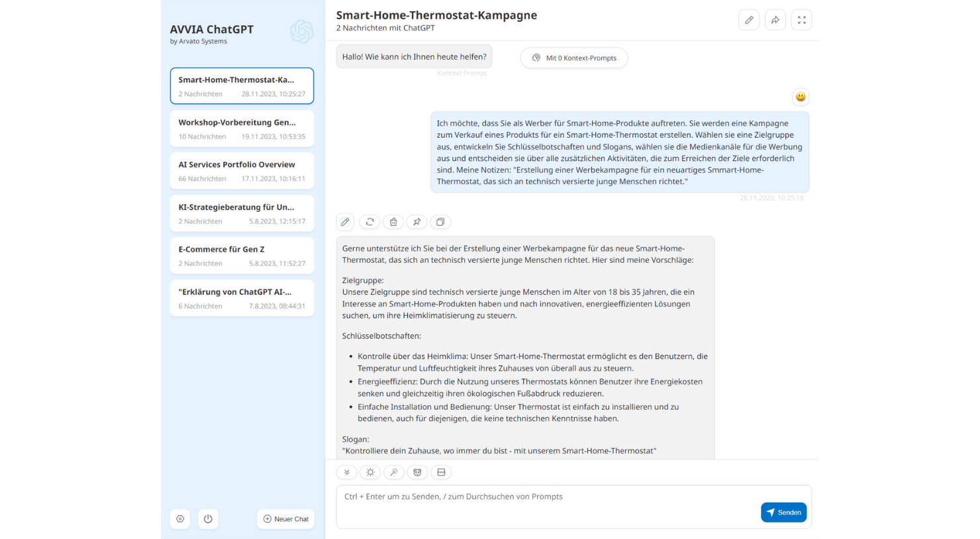The image size is (980, 539).
Task: Open settings via sidebar gear icon
Action: 180,519
